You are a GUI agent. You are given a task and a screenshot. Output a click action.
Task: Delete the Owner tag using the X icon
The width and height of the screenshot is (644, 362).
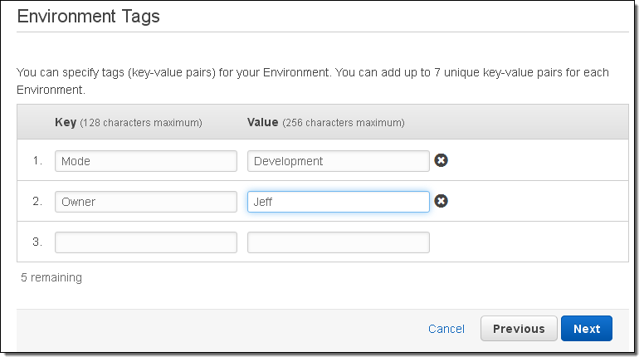[442, 201]
